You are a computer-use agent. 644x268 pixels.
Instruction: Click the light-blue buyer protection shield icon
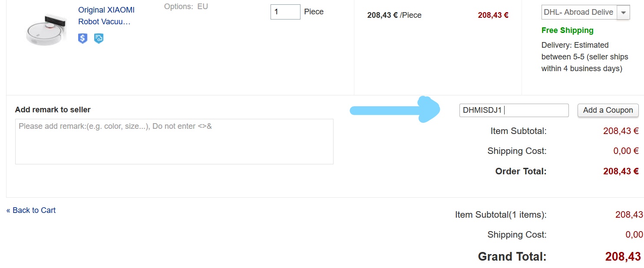pyautogui.click(x=99, y=39)
